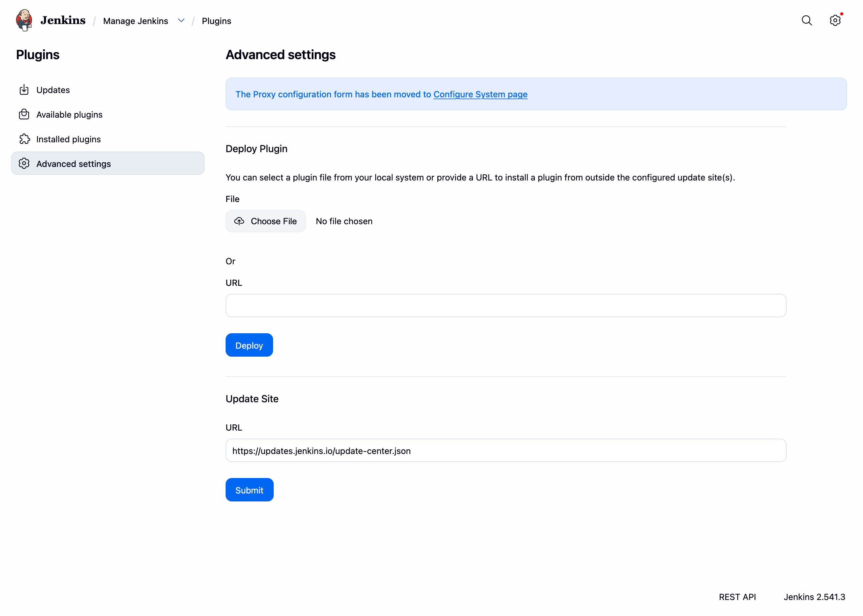This screenshot has width=863, height=616.
Task: Click the Advanced settings gear icon in sidebar
Action: pyautogui.click(x=24, y=164)
